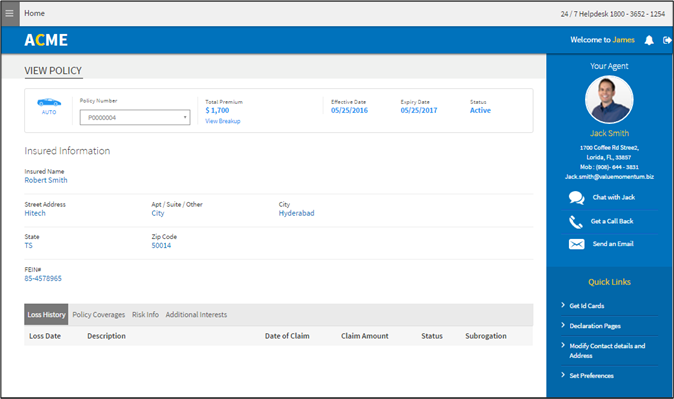Screen dimensions: 674x399
Task: Click the Hyderabad city value
Action: point(297,213)
